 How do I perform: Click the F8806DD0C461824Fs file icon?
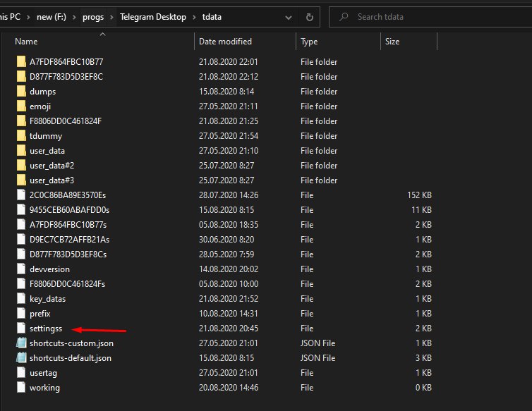21,284
